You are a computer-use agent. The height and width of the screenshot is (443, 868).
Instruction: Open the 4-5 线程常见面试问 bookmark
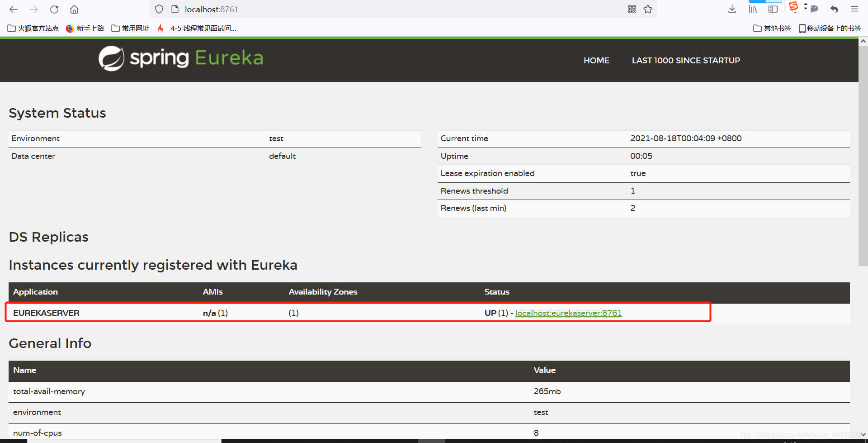(197, 29)
